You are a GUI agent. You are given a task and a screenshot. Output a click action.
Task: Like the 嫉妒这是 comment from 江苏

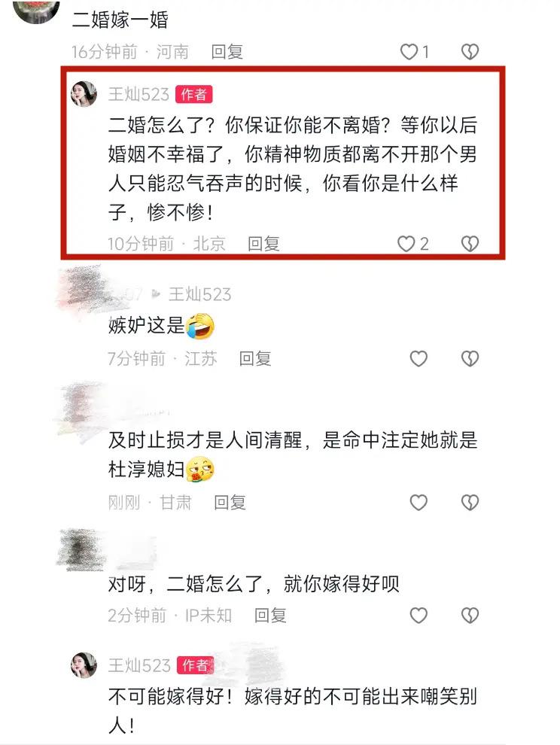coord(418,359)
